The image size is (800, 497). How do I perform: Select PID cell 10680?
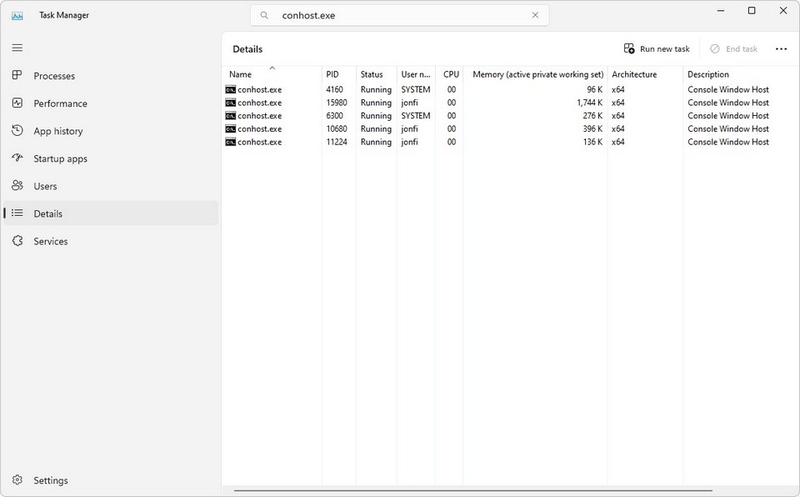[336, 129]
